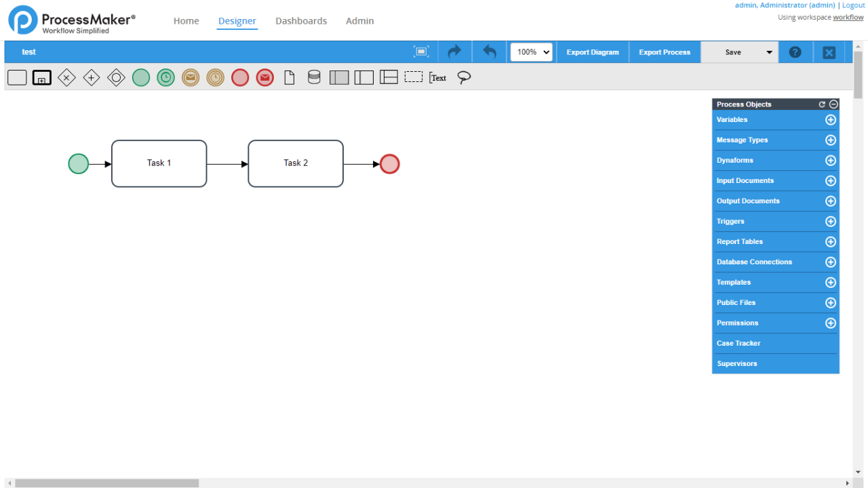The height and width of the screenshot is (488, 868).
Task: Close the designer with X icon
Action: tap(829, 52)
